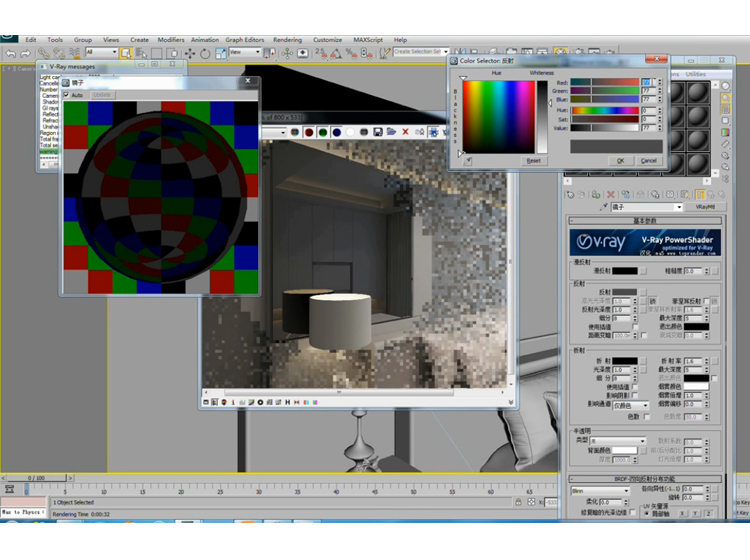
Task: Click Cancel in Color Selector
Action: click(x=649, y=161)
